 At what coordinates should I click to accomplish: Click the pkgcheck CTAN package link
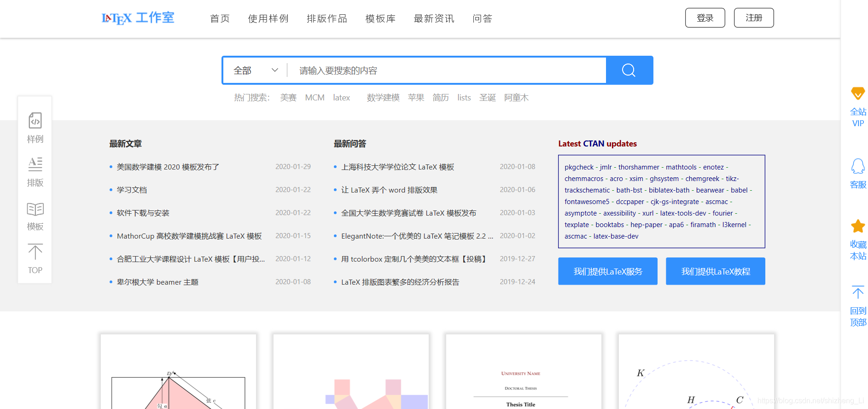coord(579,167)
